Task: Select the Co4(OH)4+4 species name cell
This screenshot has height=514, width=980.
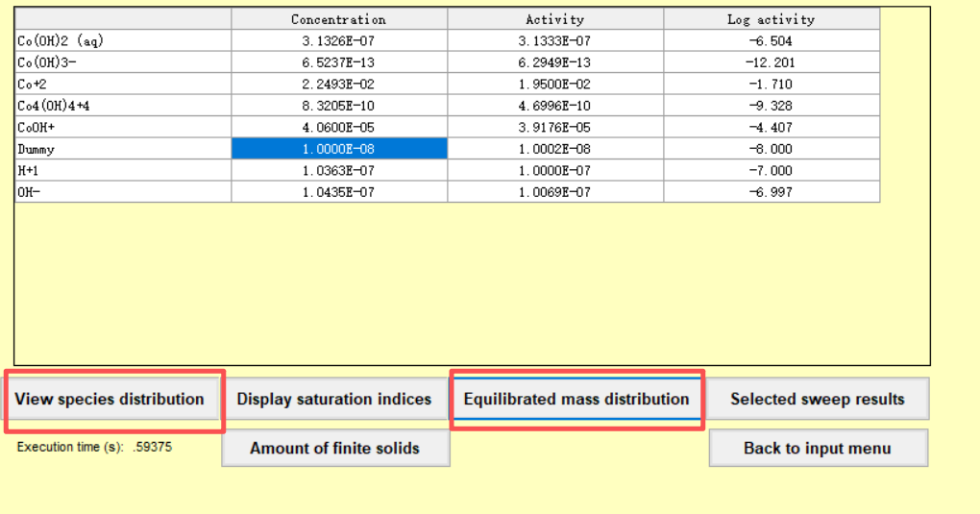Action: (122, 106)
